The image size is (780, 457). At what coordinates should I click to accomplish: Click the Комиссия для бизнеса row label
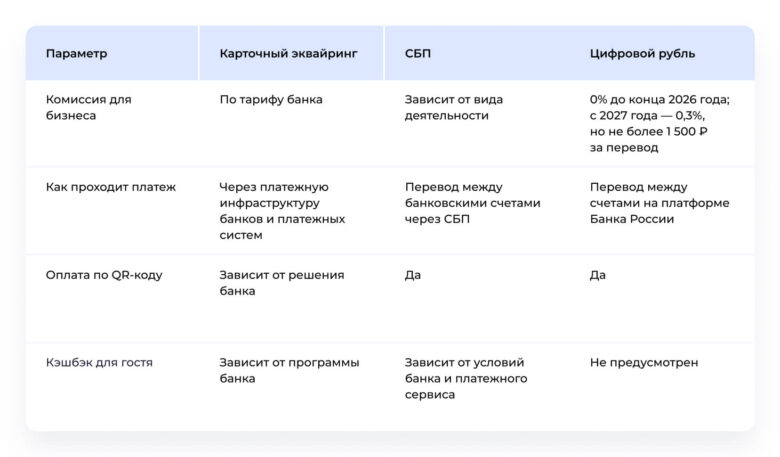(89, 107)
